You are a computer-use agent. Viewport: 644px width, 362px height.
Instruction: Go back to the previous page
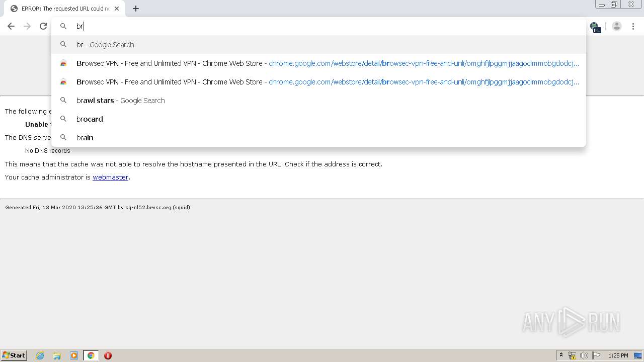pos(11,26)
